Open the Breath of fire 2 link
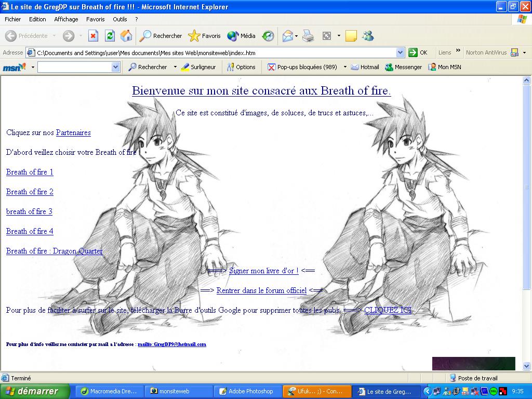The height and width of the screenshot is (399, 532). tap(30, 192)
